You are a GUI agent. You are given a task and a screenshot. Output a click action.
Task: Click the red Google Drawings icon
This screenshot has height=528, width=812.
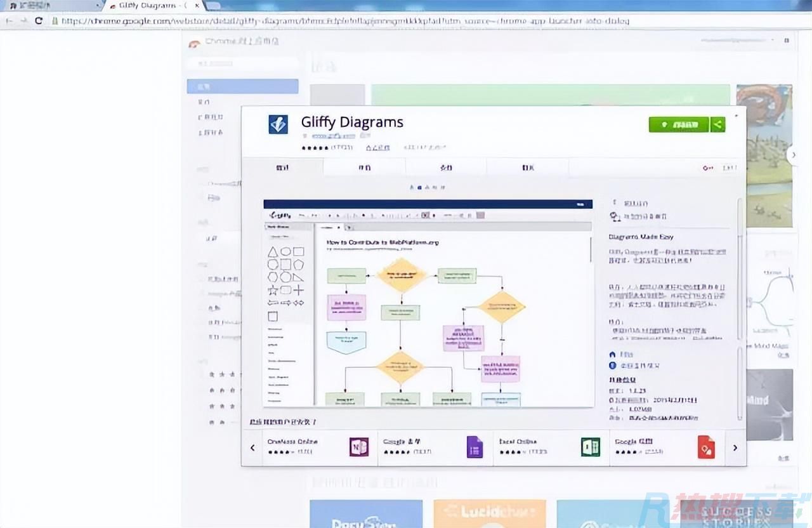point(706,447)
